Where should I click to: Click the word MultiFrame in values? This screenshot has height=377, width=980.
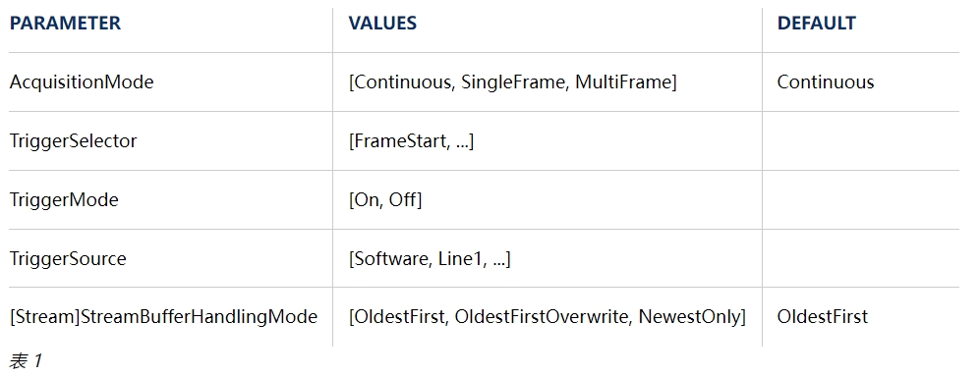click(624, 82)
